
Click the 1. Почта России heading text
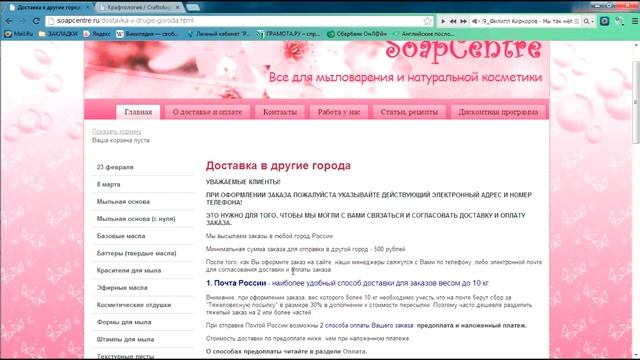[x=236, y=283]
